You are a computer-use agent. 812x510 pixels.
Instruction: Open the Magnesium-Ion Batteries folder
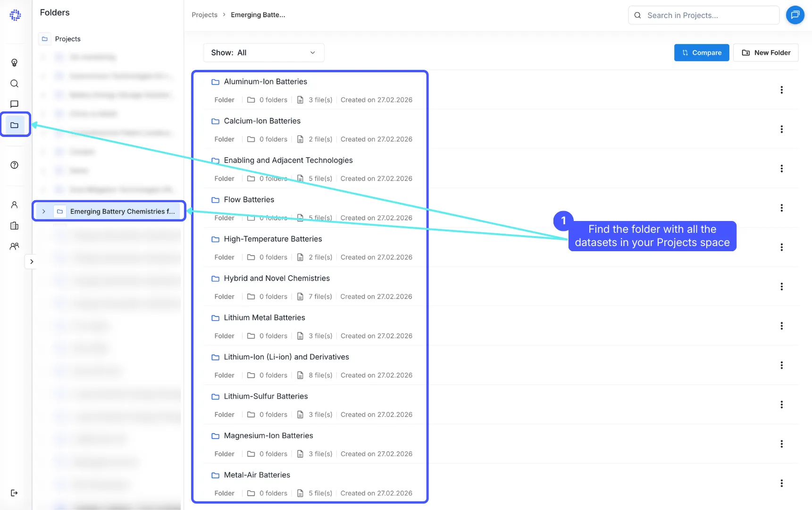pyautogui.click(x=268, y=435)
